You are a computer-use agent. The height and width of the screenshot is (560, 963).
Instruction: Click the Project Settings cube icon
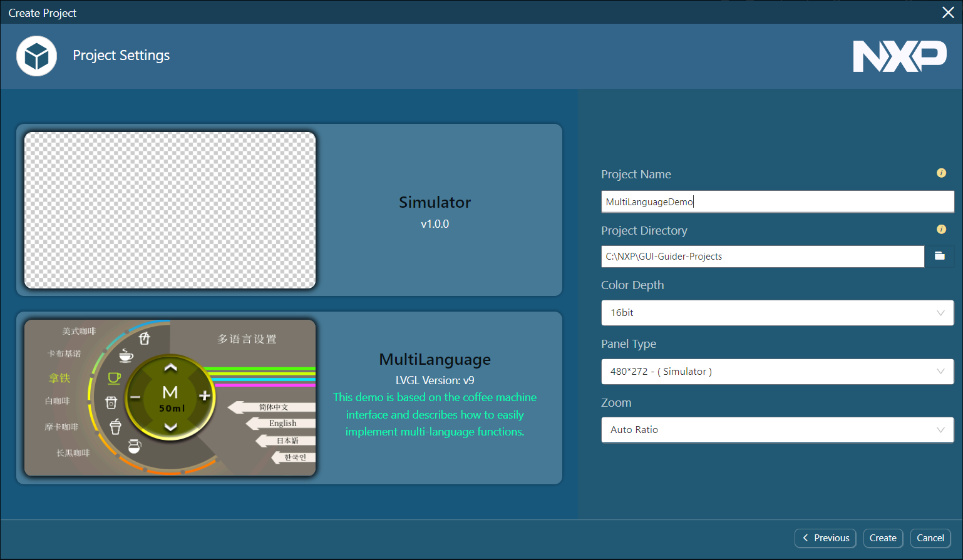coord(36,56)
